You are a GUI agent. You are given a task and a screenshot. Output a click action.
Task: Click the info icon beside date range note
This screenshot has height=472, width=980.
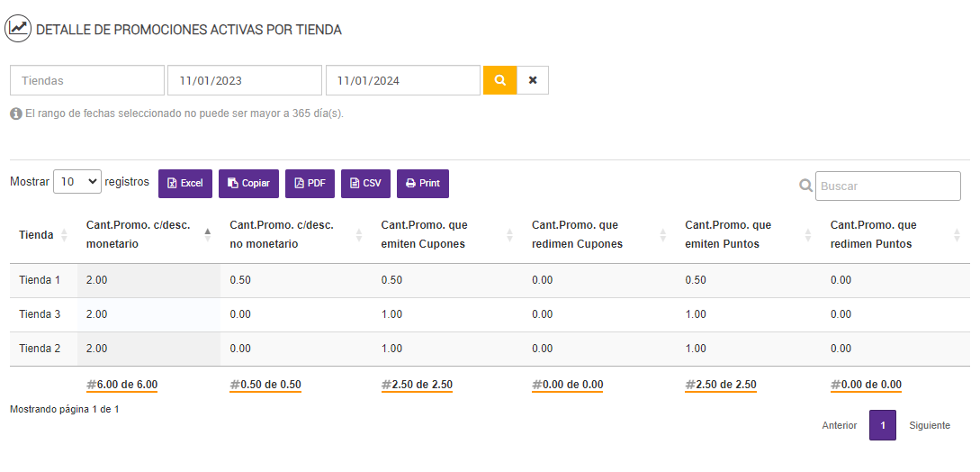(x=16, y=114)
